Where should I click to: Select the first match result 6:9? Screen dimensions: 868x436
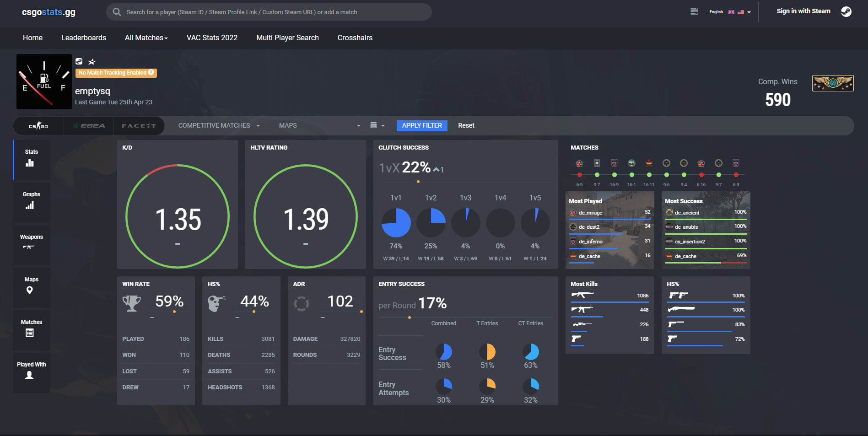point(580,175)
